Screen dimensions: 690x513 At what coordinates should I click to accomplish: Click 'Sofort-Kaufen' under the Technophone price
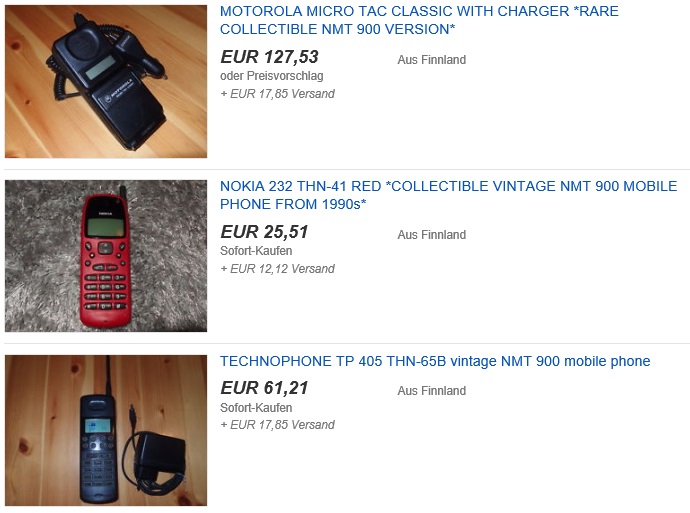pyautogui.click(x=256, y=407)
